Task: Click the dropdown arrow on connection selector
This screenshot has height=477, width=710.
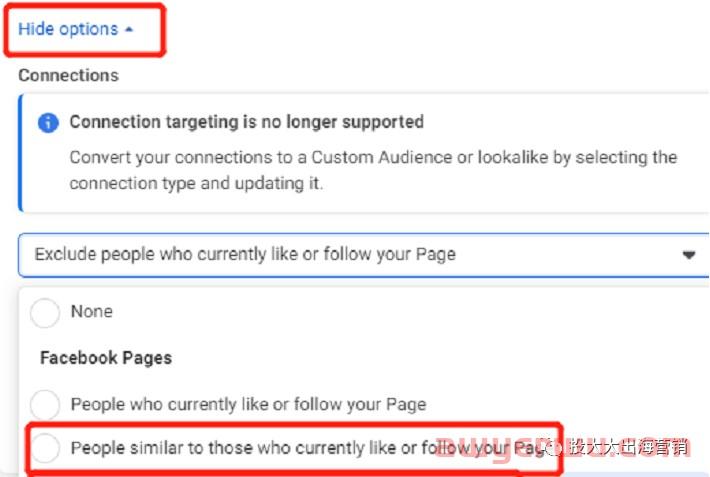Action: (x=689, y=255)
